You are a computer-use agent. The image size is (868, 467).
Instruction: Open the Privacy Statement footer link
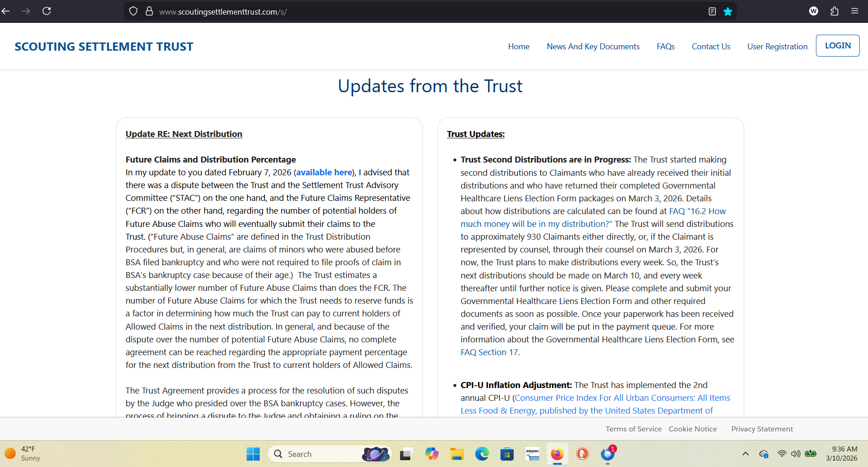coord(762,429)
